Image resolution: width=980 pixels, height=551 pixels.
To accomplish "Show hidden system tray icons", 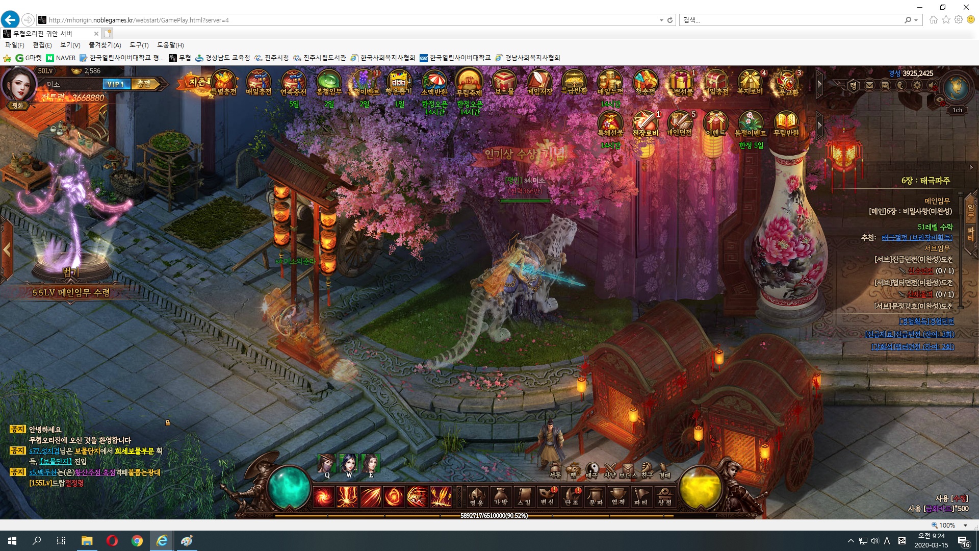I will coord(850,541).
